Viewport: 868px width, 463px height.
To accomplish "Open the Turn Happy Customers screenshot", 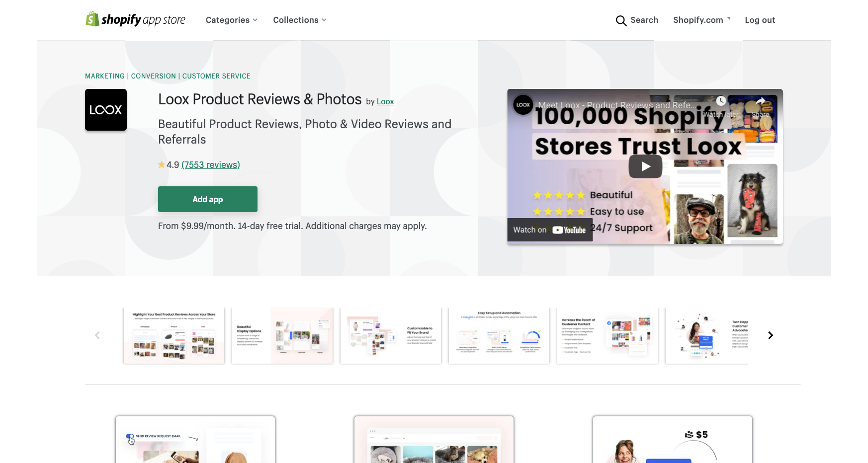I will [x=707, y=335].
